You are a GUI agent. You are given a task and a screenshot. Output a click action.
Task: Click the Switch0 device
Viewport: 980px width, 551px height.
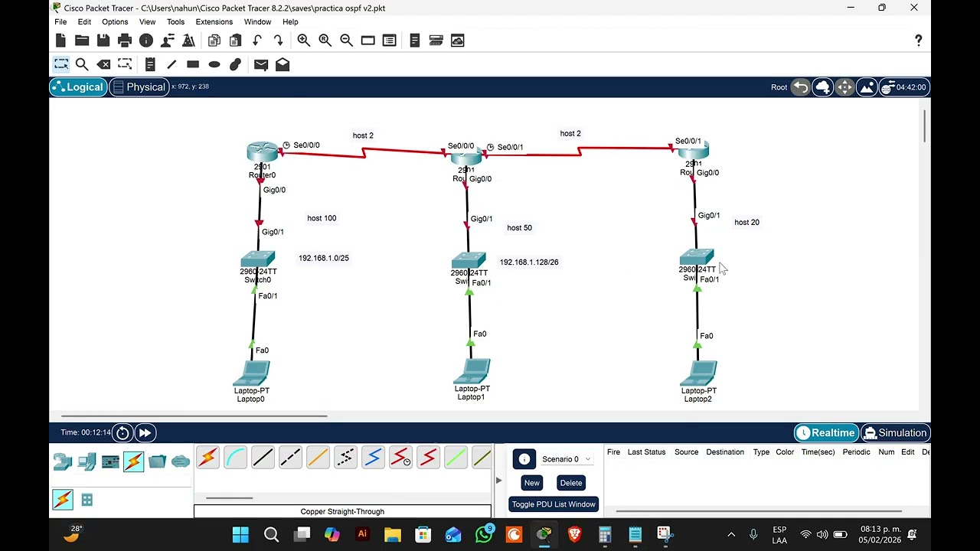pyautogui.click(x=258, y=259)
